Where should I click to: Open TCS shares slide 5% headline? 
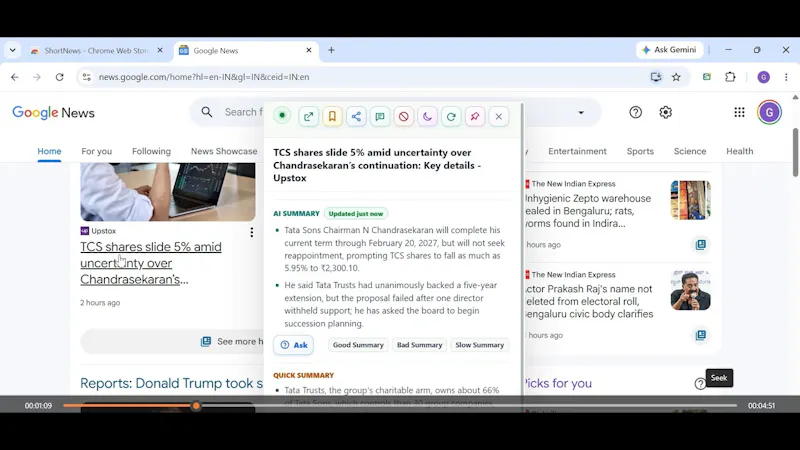click(151, 263)
